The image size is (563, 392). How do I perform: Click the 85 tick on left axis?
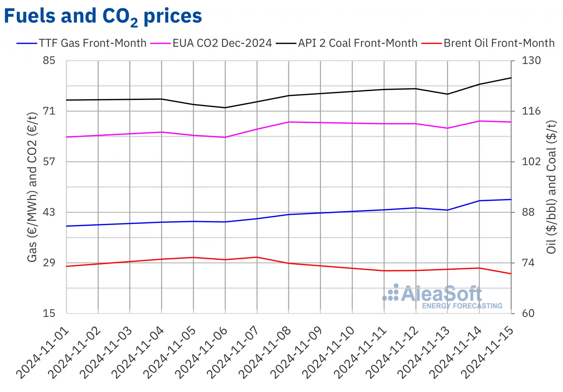tap(49, 60)
